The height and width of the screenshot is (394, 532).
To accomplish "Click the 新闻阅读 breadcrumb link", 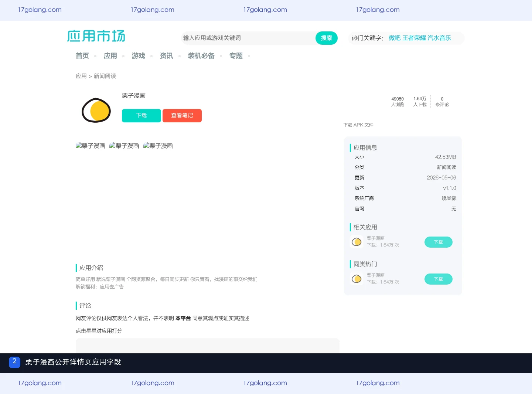I will click(105, 76).
